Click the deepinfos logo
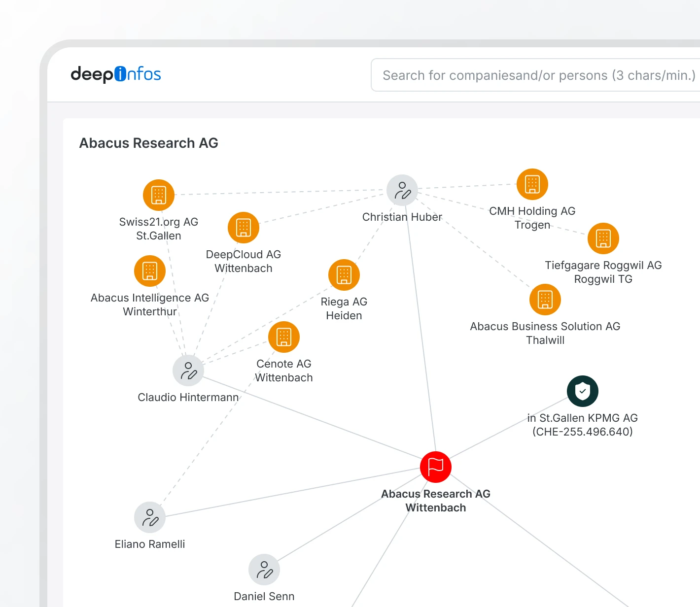The width and height of the screenshot is (700, 607). (x=116, y=74)
